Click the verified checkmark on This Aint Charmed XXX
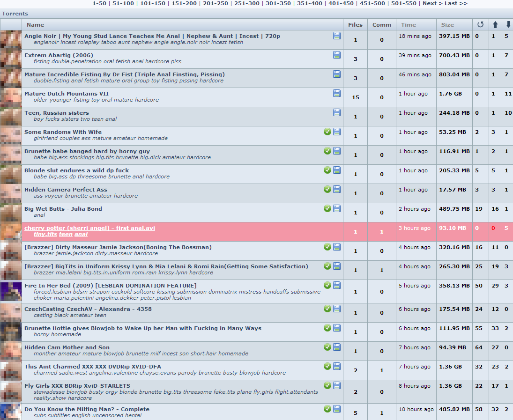Screen dimensions: 513x420 coord(327,366)
